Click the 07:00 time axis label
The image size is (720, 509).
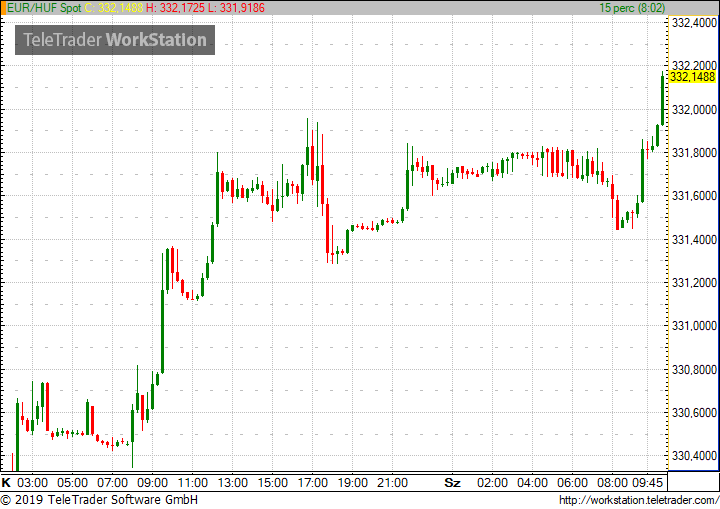tap(112, 483)
